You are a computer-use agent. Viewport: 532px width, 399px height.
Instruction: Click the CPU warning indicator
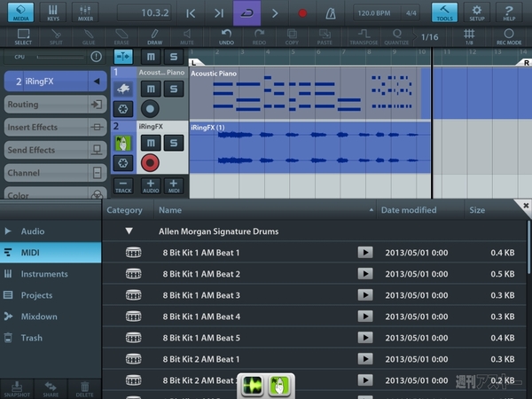point(96,57)
